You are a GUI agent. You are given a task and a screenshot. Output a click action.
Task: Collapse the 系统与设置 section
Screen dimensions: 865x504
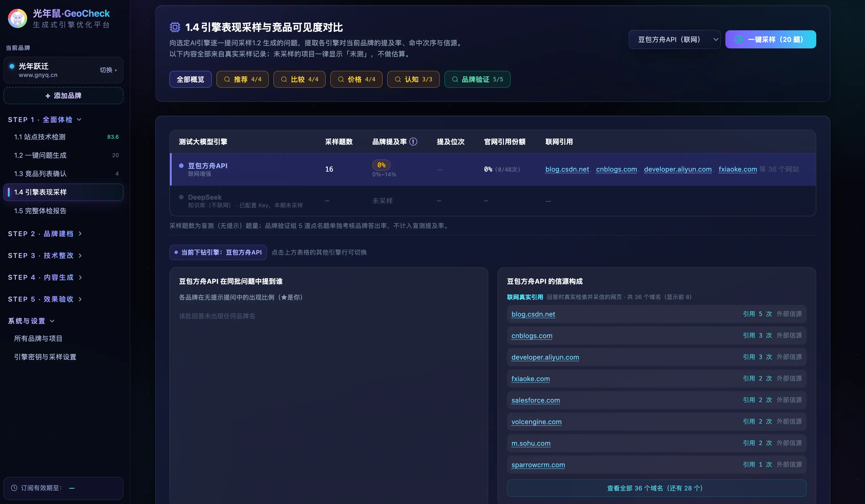click(31, 321)
